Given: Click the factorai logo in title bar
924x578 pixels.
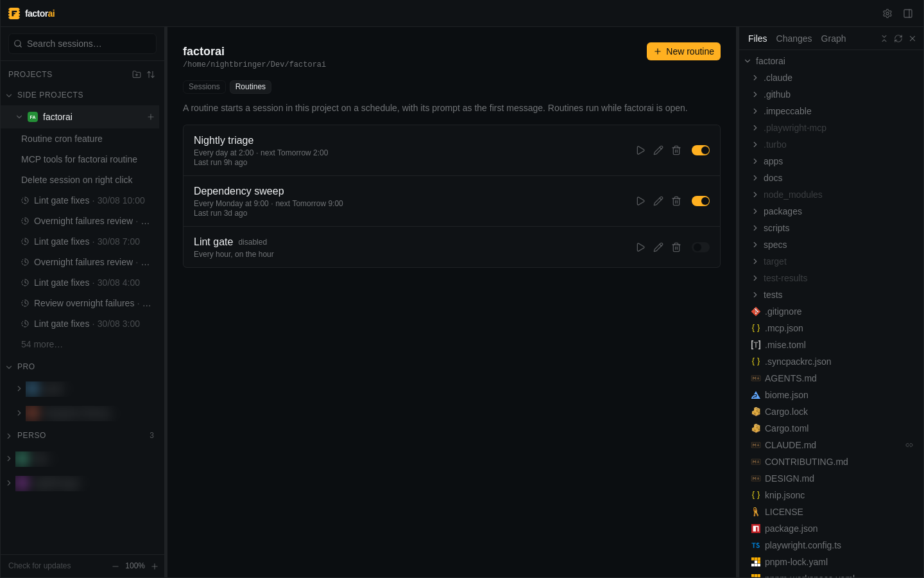Looking at the screenshot, I should click(x=14, y=13).
